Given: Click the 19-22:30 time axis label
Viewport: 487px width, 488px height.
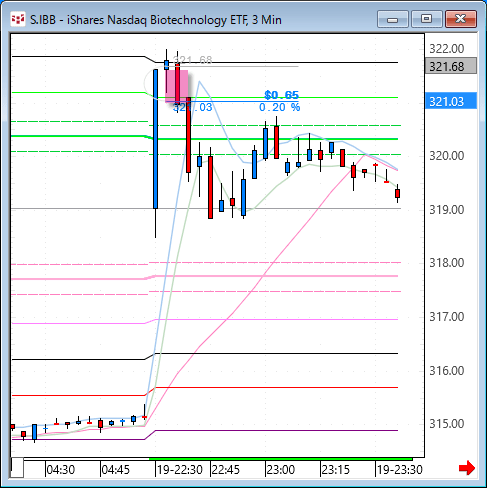Looking at the screenshot, I should pyautogui.click(x=180, y=470).
